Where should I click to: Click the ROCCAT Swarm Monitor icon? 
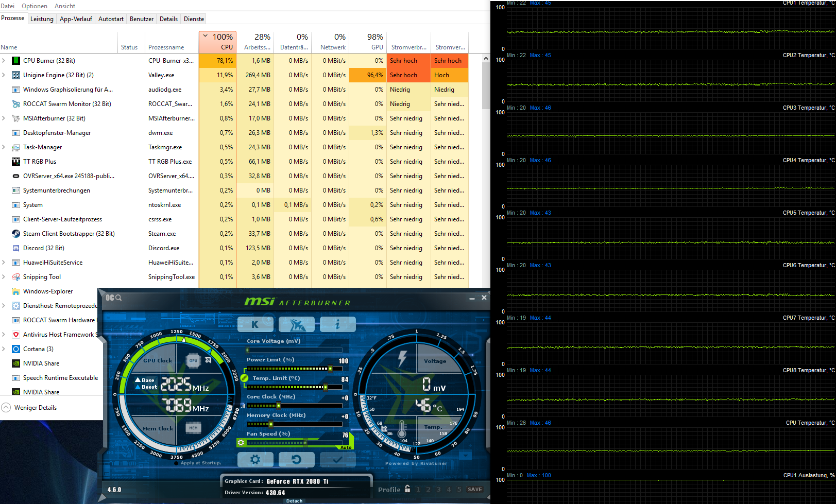(16, 104)
